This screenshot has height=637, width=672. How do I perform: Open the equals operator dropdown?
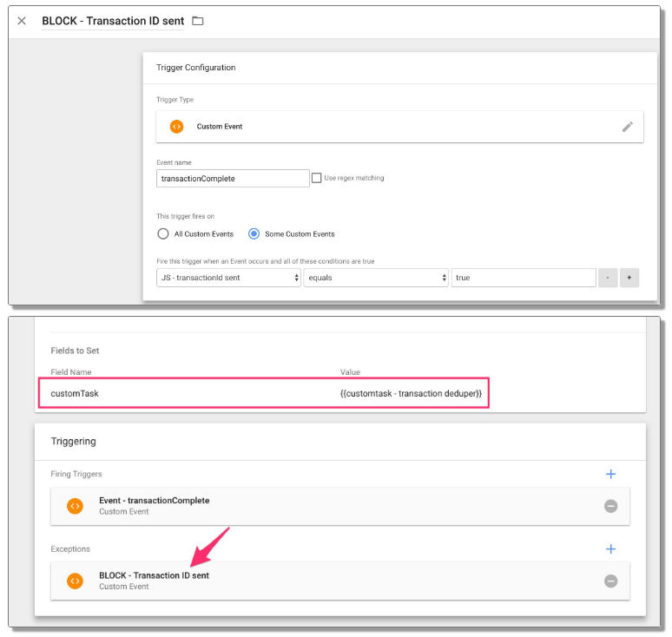click(375, 278)
